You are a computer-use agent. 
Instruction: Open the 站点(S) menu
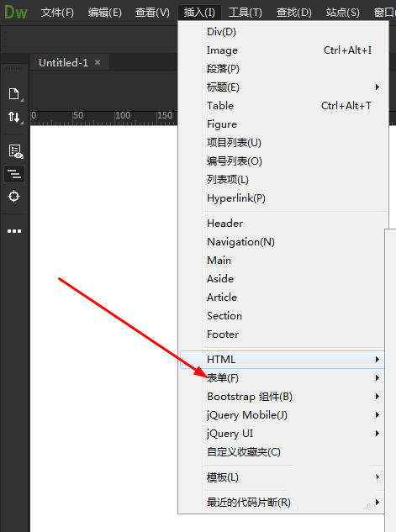(x=343, y=13)
